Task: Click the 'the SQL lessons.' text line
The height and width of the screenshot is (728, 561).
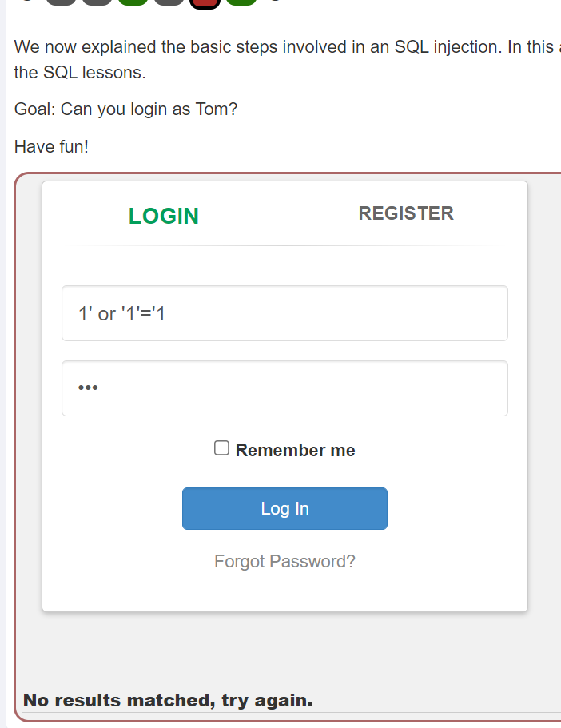Action: pyautogui.click(x=80, y=73)
